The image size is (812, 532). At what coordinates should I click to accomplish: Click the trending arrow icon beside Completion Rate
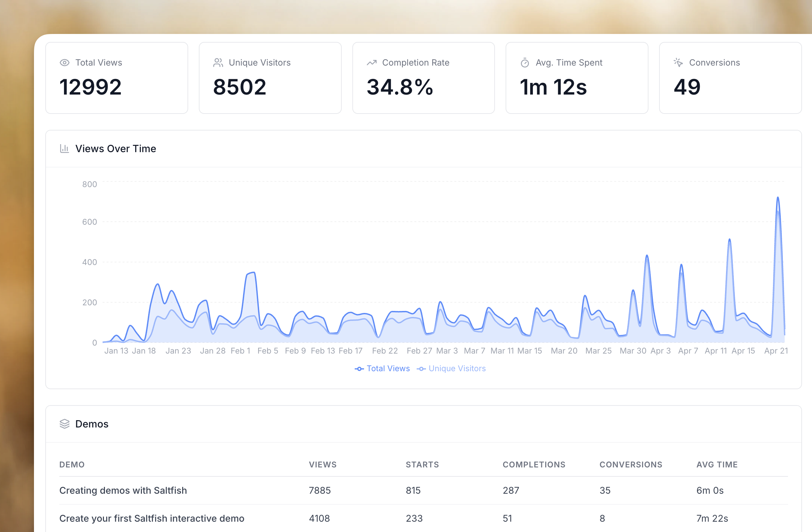tap(372, 63)
